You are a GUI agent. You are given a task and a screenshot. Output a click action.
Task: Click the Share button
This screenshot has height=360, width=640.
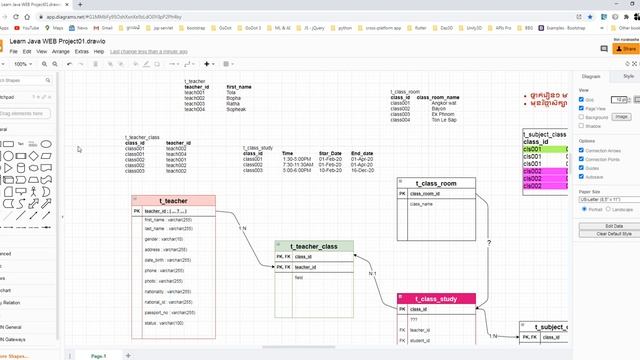click(x=626, y=49)
